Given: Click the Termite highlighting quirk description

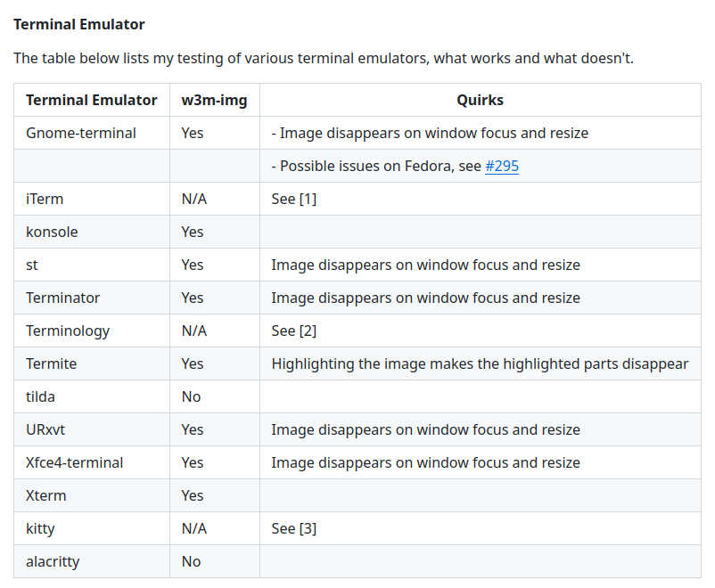Looking at the screenshot, I should pyautogui.click(x=480, y=364).
